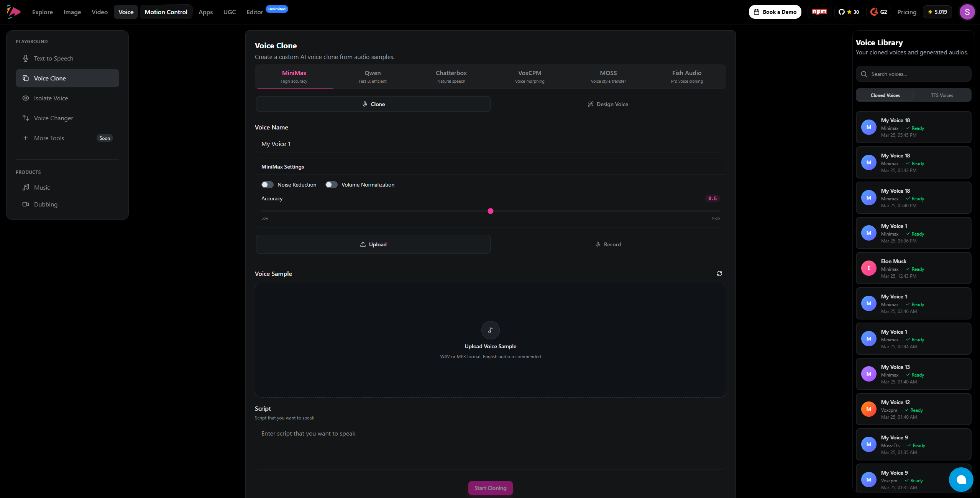Open the Design Voice tab

pos(608,104)
